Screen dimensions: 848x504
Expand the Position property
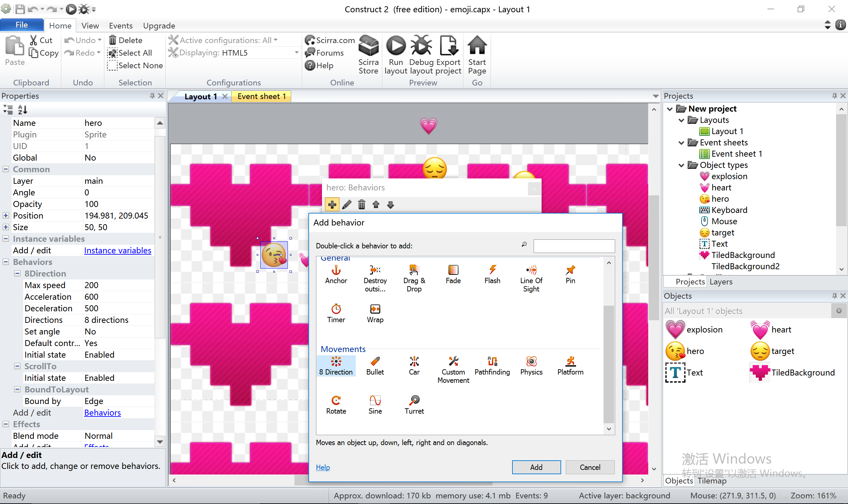tap(6, 215)
